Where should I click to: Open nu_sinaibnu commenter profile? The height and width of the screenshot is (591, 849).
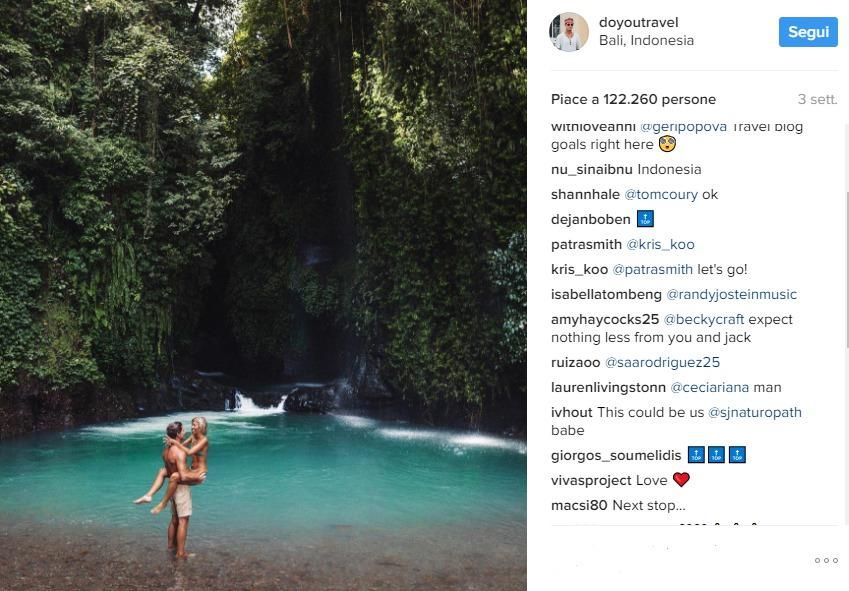pos(591,170)
